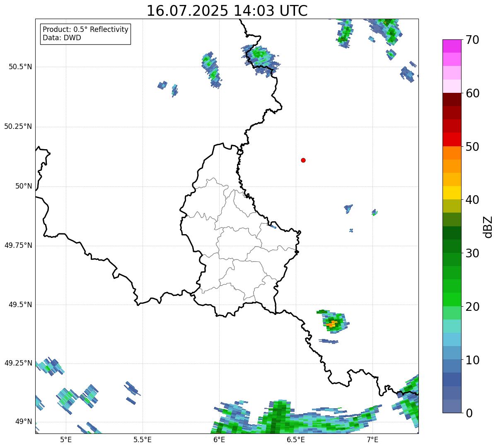Click the "dBZ" colorbar label
498x448 pixels.
[x=488, y=227]
